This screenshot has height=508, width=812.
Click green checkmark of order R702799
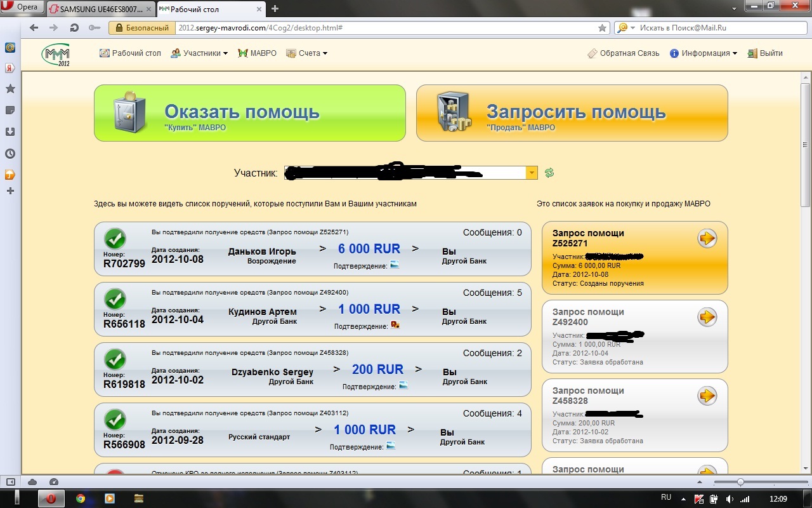115,239
